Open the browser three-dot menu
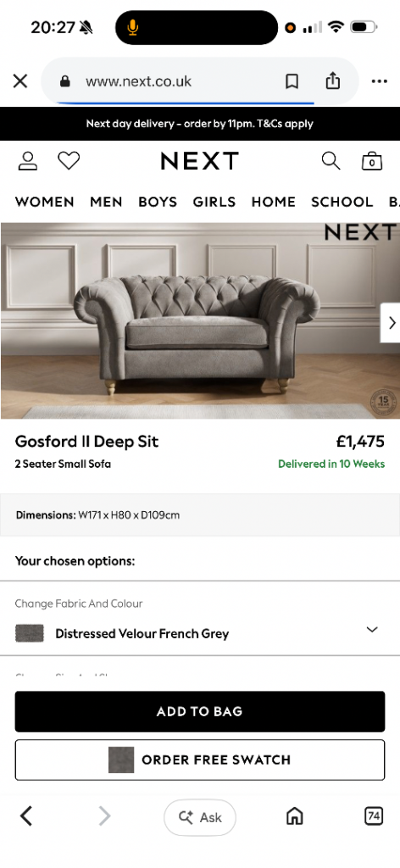The height and width of the screenshot is (868, 400). pos(380,81)
